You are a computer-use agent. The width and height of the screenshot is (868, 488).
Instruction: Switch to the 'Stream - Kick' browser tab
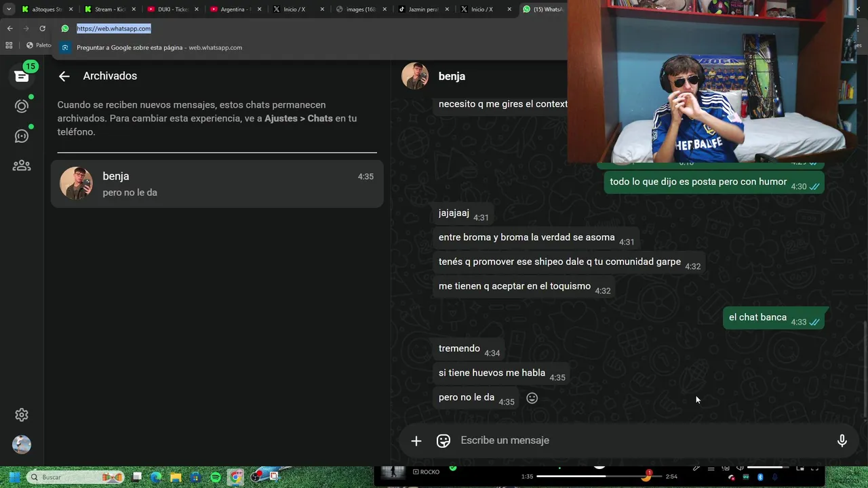[110, 9]
